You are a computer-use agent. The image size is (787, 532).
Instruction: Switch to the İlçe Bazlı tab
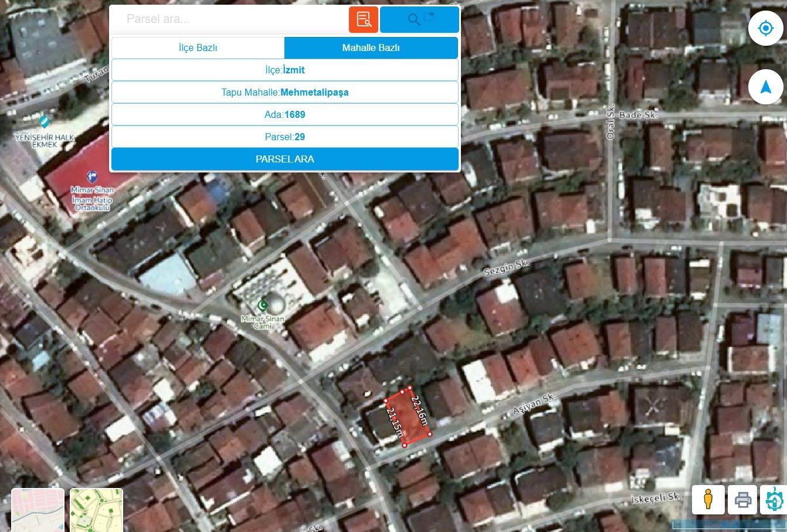click(198, 48)
